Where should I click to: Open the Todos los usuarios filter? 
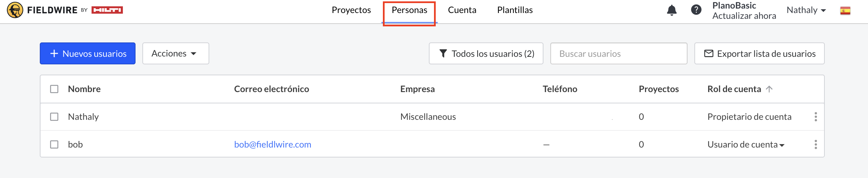pyautogui.click(x=486, y=53)
